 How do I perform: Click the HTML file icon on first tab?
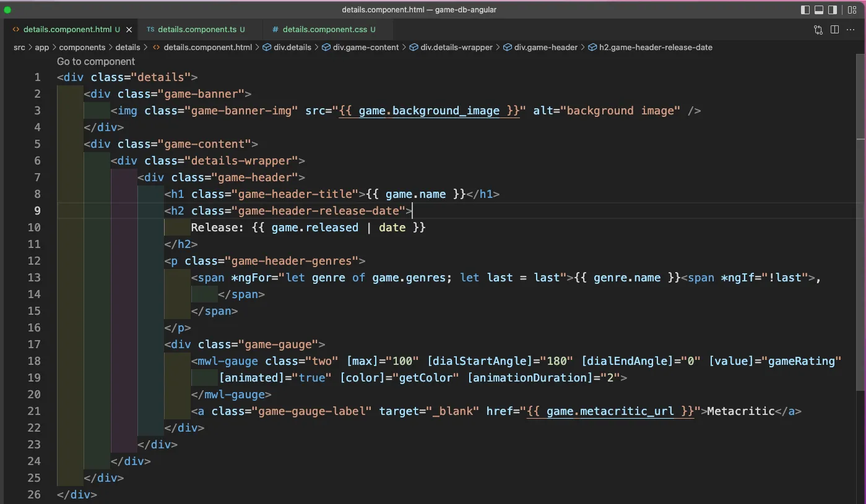(16, 30)
